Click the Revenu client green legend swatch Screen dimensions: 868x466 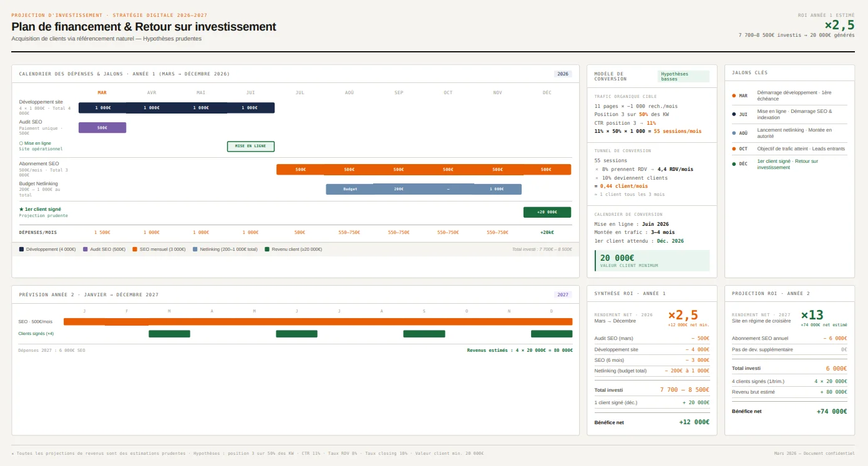(267, 249)
